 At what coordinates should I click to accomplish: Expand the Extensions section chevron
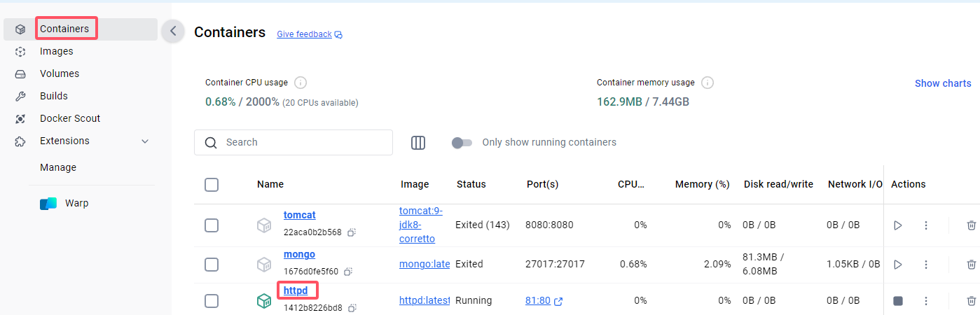(145, 141)
